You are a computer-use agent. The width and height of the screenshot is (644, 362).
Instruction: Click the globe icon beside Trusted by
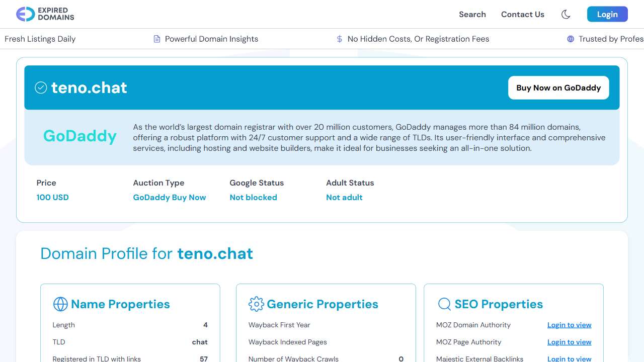571,39
